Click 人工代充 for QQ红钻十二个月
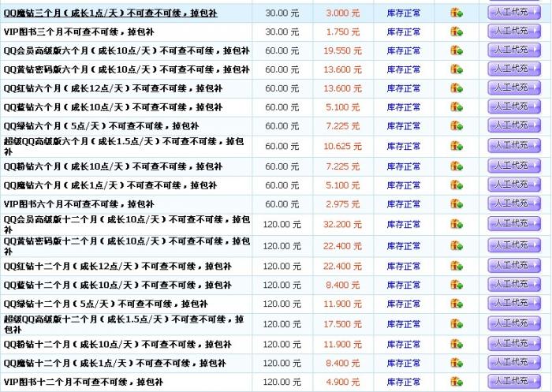This screenshot has height=392, width=552. tap(514, 266)
